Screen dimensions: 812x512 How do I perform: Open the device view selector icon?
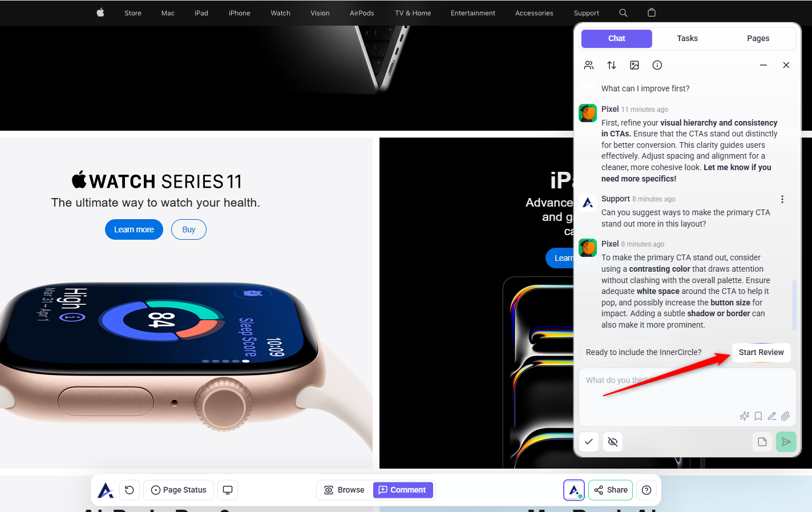pos(228,490)
